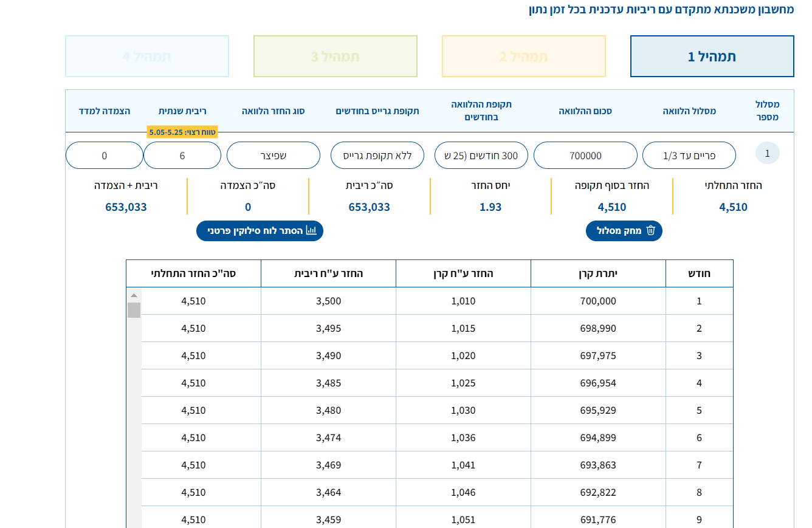The height and width of the screenshot is (528, 812).
Task: Click the trash icon on the delete-track button
Action: [651, 231]
